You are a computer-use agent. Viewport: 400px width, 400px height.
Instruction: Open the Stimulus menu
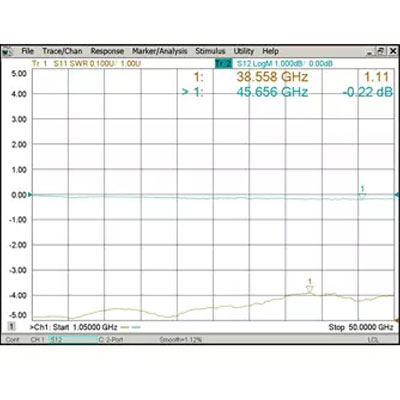coord(210,51)
